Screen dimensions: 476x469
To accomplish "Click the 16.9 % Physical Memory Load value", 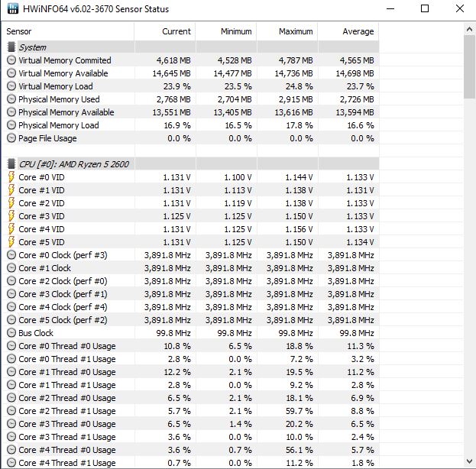I will [x=177, y=125].
